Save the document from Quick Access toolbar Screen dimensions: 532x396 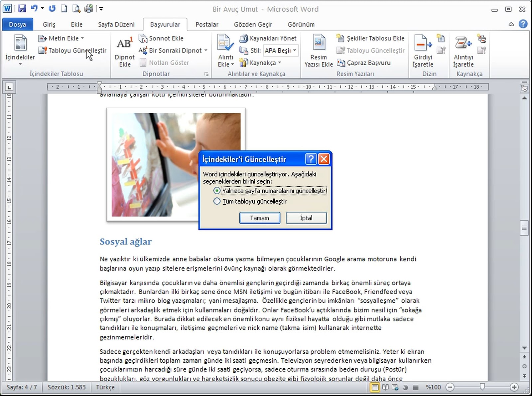[x=22, y=9]
